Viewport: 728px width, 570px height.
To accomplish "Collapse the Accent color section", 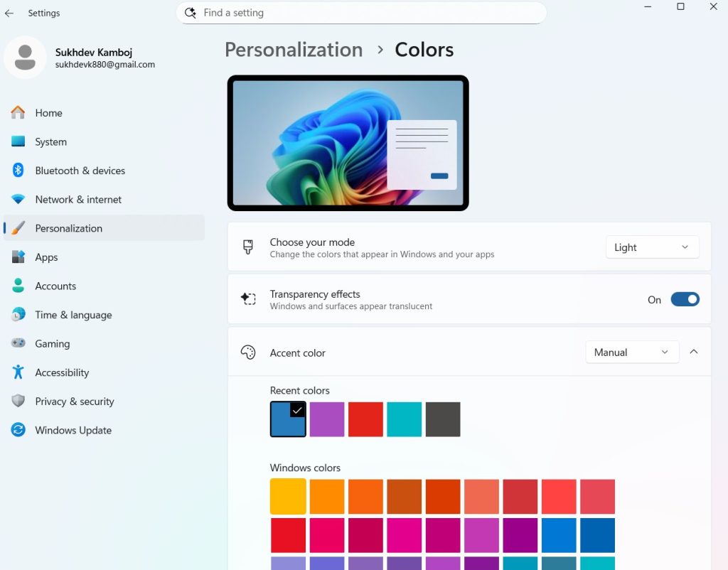I will (x=694, y=351).
